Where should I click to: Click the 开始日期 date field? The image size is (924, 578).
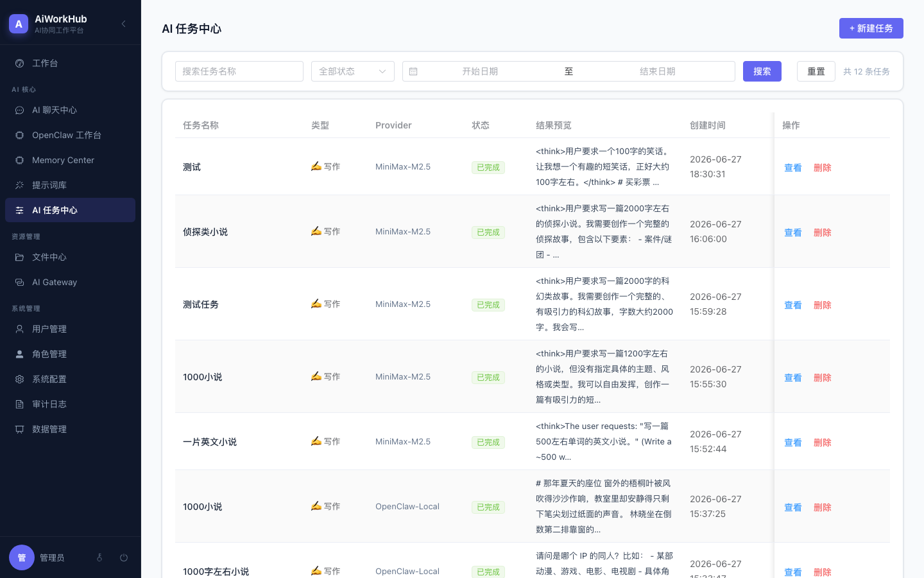[480, 71]
